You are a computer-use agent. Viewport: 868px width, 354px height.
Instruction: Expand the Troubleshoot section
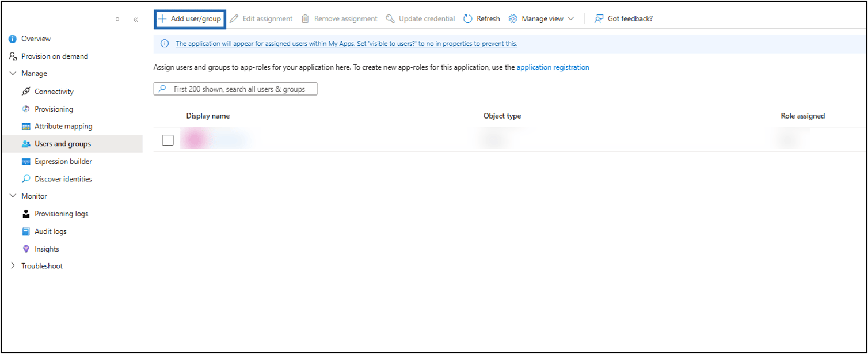[13, 266]
